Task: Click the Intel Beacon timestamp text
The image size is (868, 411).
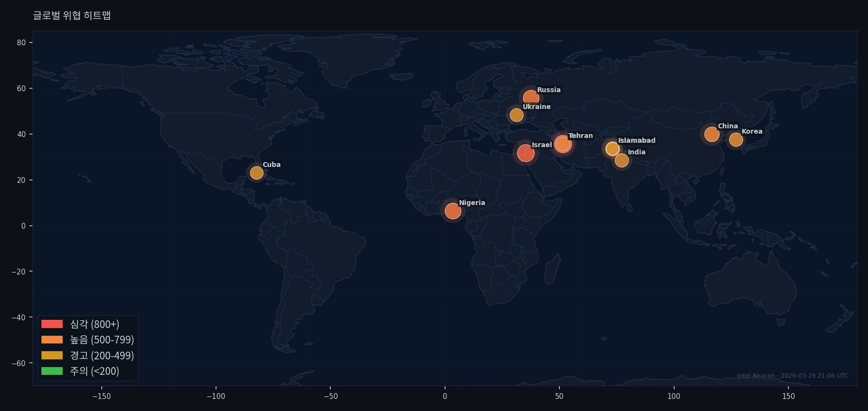Action: pos(793,376)
